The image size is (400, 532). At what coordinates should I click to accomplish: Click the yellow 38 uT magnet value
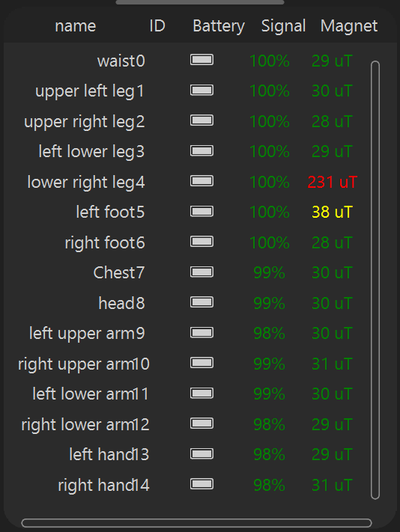click(x=332, y=213)
